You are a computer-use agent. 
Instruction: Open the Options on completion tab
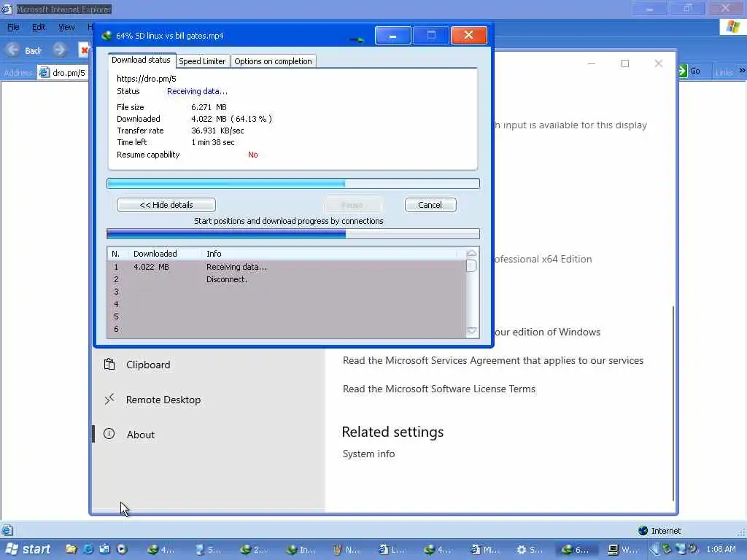[273, 61]
